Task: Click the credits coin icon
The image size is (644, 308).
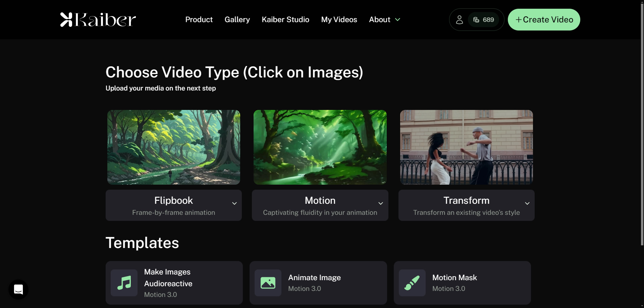Action: pyautogui.click(x=476, y=20)
